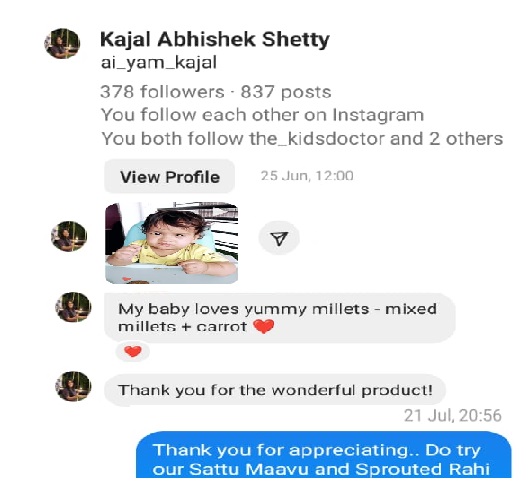Image resolution: width=531 pixels, height=497 pixels.
Task: Click the View Profile button
Action: (x=170, y=176)
